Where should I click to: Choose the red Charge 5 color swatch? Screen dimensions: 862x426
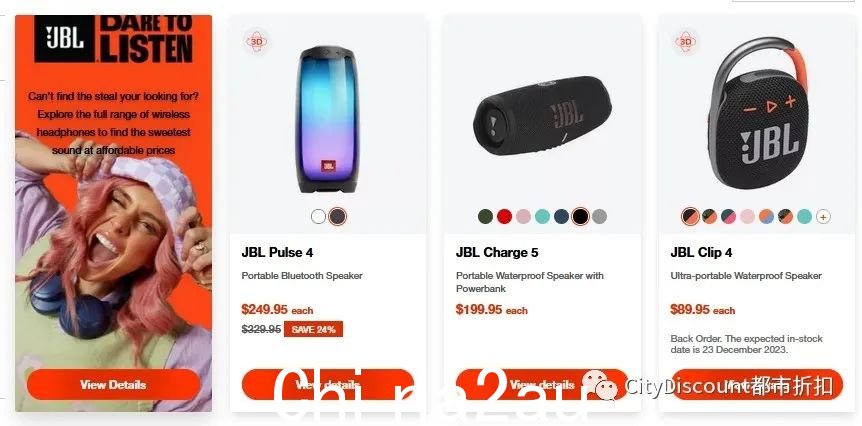pos(504,217)
